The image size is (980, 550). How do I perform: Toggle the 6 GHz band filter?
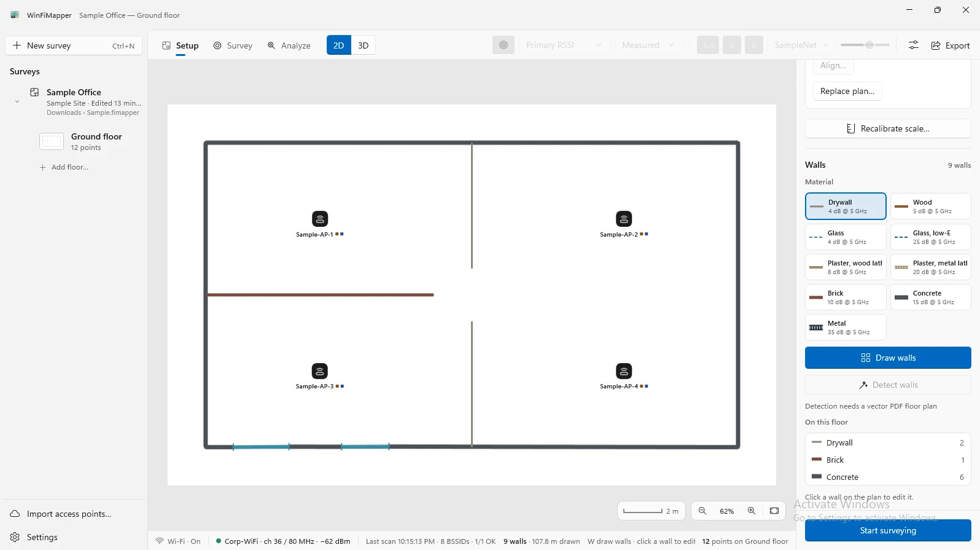pos(754,45)
